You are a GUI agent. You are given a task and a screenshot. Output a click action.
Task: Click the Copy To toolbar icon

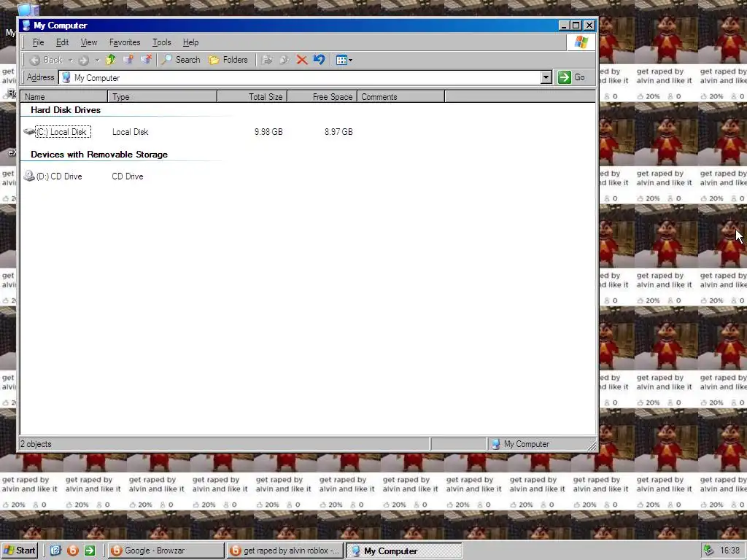click(285, 60)
